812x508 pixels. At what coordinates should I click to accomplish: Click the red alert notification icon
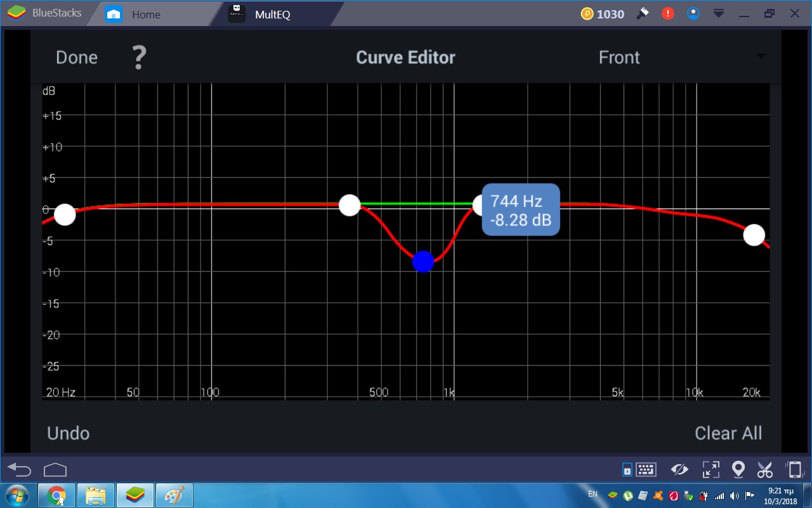(667, 13)
